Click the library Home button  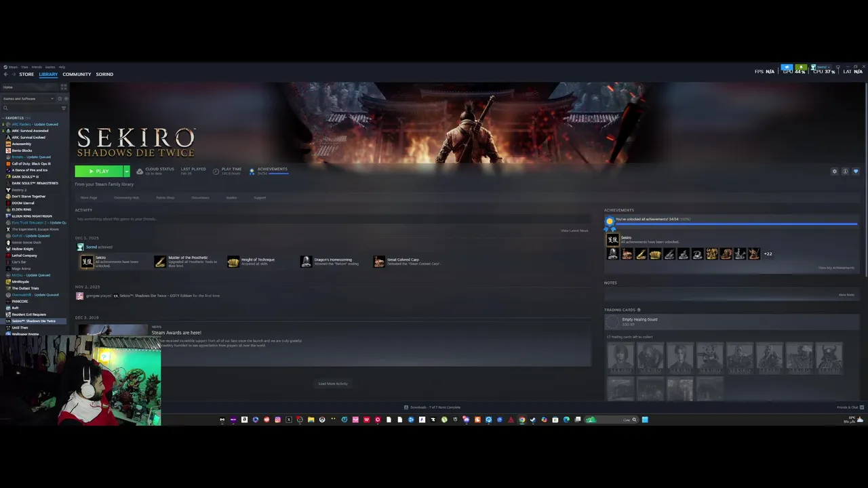[31, 87]
